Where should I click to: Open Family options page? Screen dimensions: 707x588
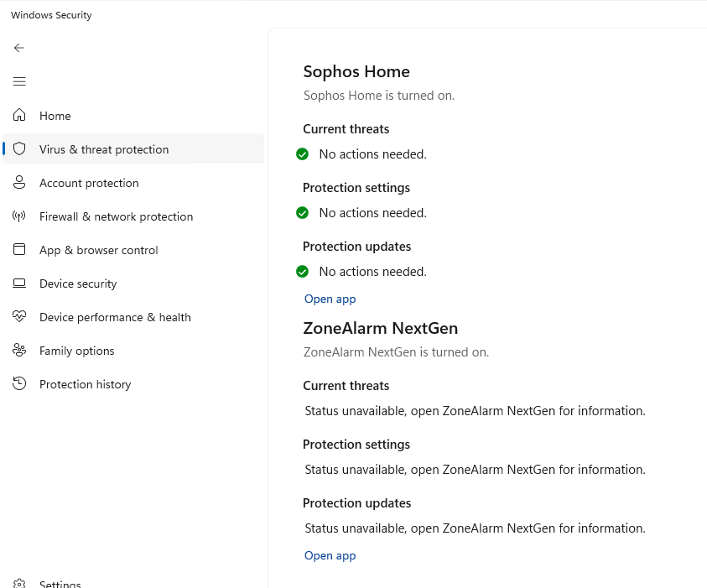click(x=133, y=351)
